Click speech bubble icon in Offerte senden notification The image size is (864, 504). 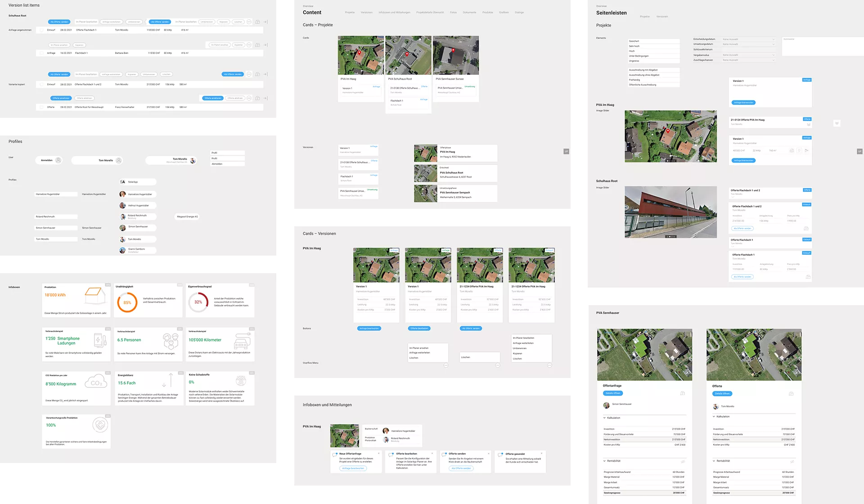[x=444, y=455]
